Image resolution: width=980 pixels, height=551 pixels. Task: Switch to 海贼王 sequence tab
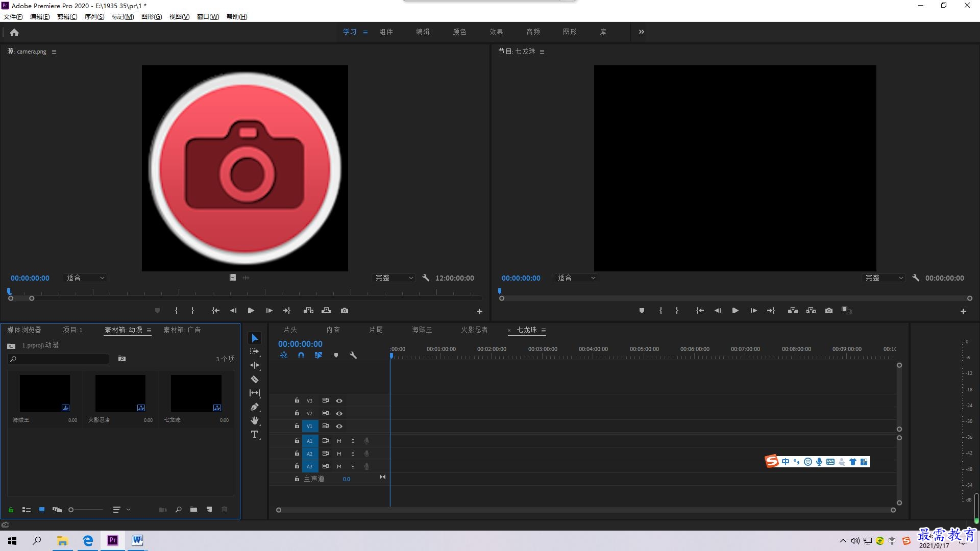tap(422, 330)
